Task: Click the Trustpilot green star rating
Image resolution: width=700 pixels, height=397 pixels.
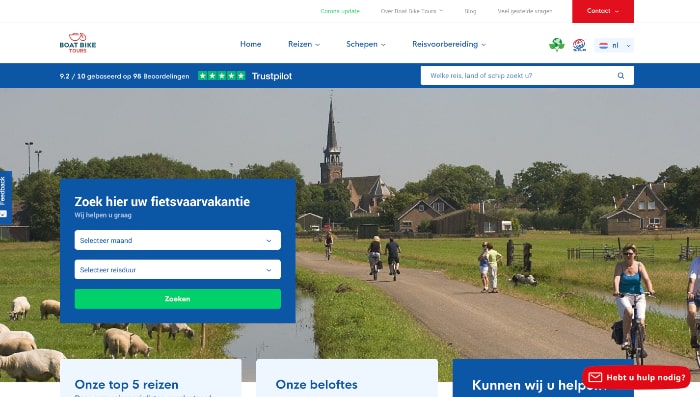Action: pyautogui.click(x=222, y=76)
